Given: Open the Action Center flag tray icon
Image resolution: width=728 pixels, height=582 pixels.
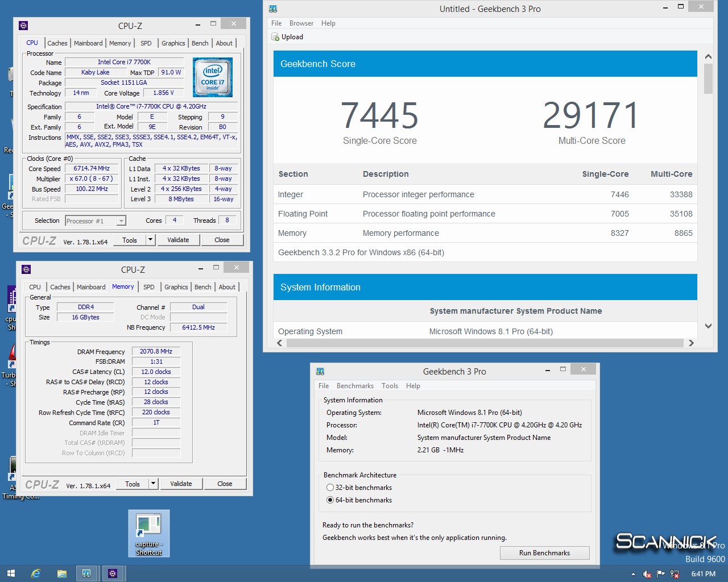Looking at the screenshot, I should coord(661,574).
